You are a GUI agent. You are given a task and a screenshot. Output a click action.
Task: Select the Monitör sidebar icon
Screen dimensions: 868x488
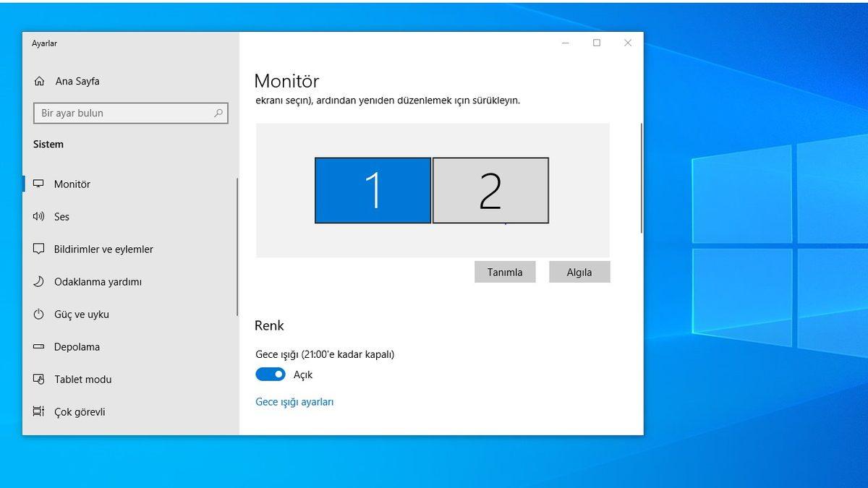[41, 184]
